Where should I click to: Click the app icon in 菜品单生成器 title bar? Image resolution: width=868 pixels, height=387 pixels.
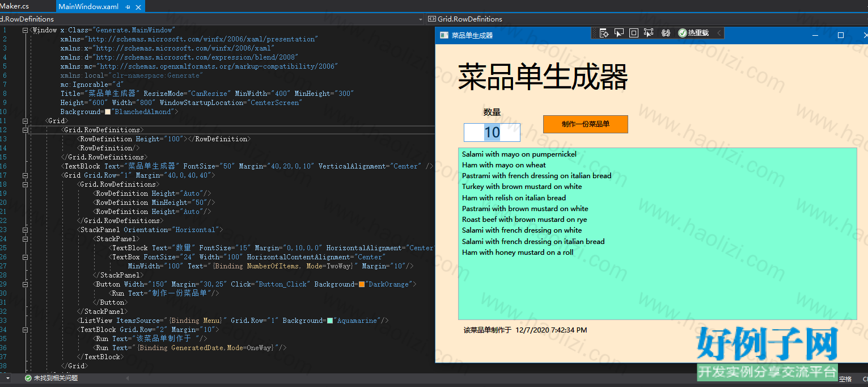point(444,35)
